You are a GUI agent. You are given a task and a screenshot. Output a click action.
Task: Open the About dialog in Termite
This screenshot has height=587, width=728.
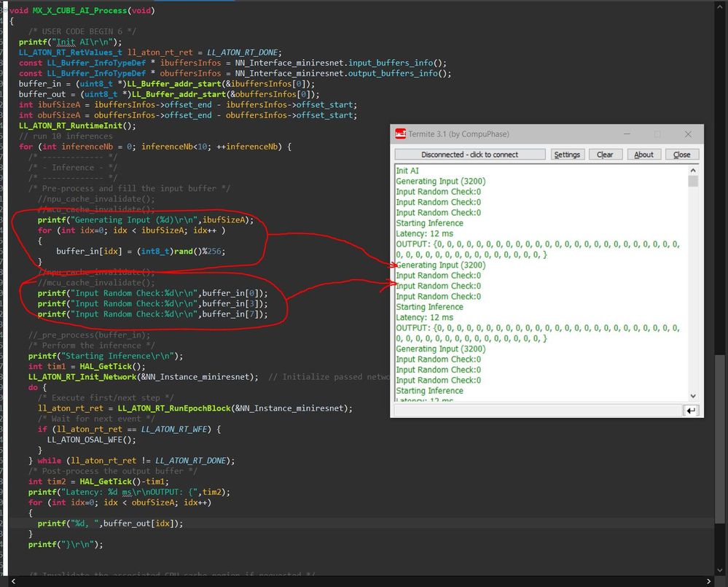click(x=643, y=155)
